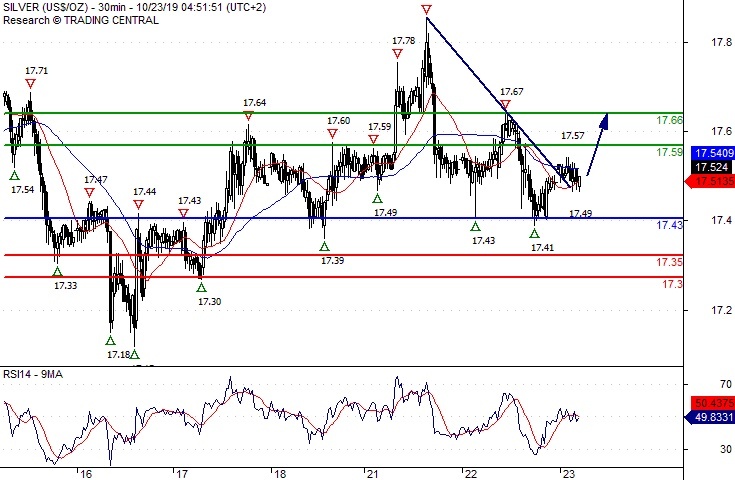This screenshot has height=480, width=735.
Task: Click the SILVER (US$/OZ) chart title text
Action: point(45,8)
